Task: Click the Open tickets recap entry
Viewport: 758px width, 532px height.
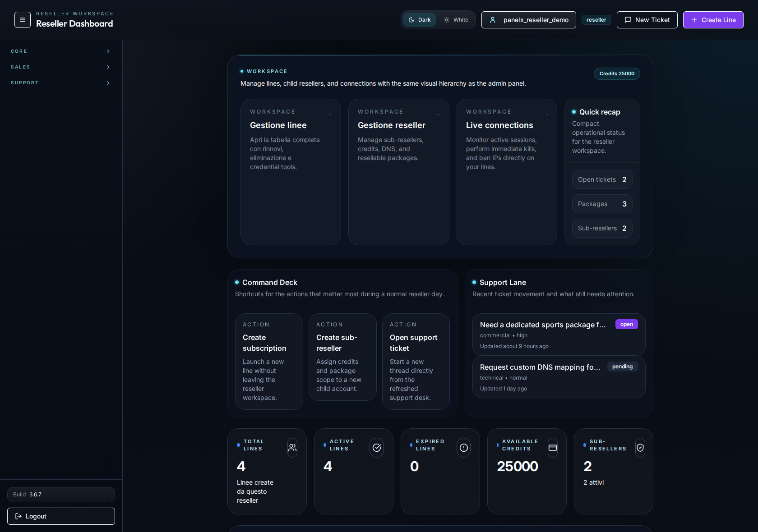Action: [602, 179]
